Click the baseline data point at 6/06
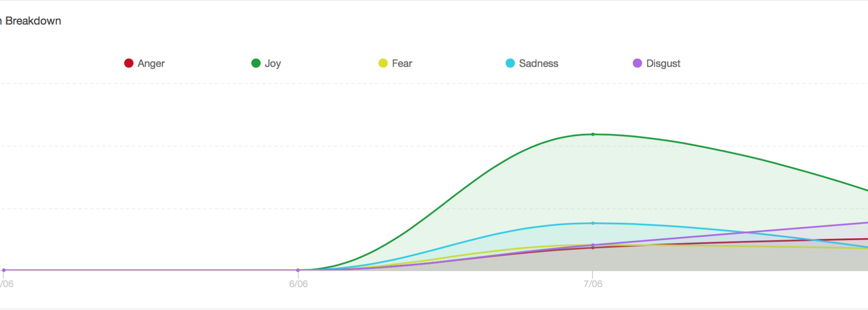 pyautogui.click(x=298, y=270)
